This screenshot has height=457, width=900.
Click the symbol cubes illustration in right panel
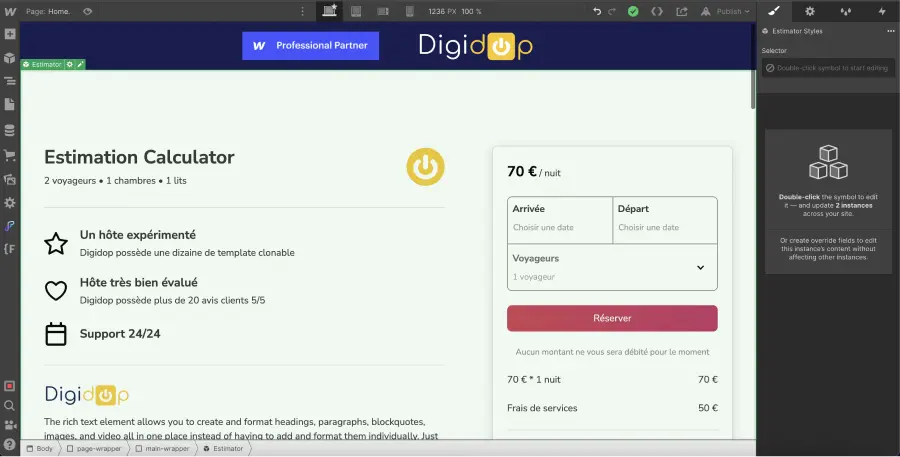(828, 162)
